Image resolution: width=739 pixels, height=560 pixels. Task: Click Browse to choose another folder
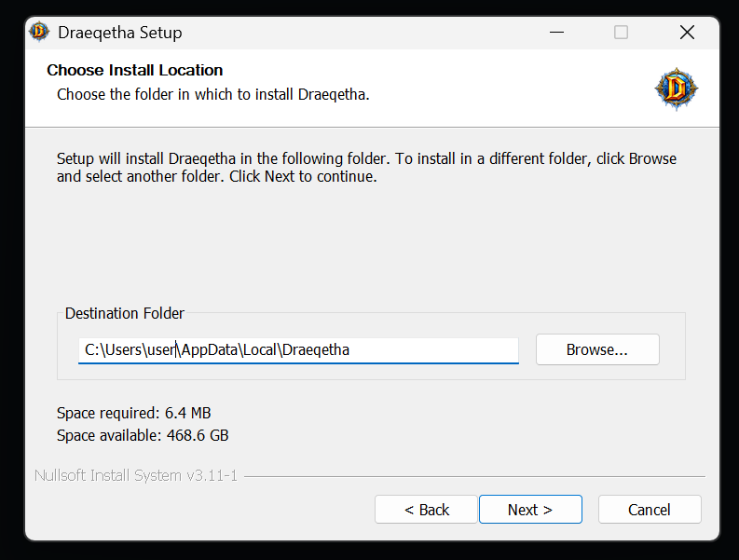[597, 349]
